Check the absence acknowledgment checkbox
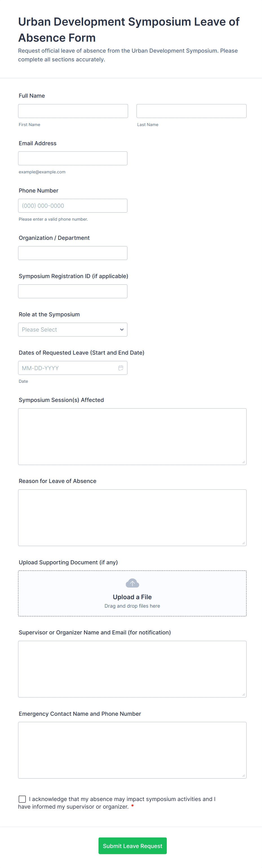This screenshot has width=262, height=868. point(22,799)
